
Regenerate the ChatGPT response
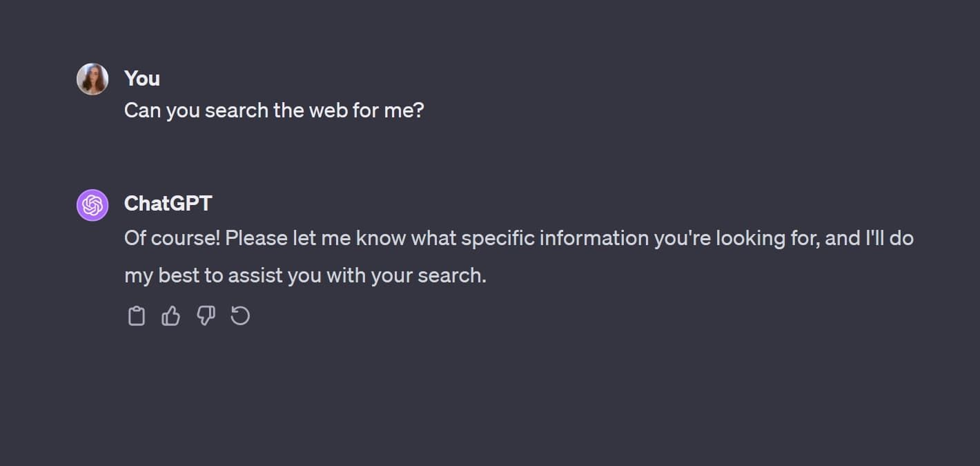pos(240,316)
